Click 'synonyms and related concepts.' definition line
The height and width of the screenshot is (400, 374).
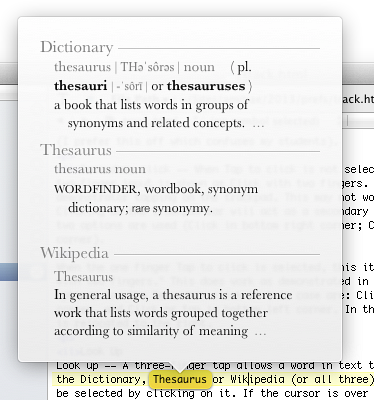156,123
